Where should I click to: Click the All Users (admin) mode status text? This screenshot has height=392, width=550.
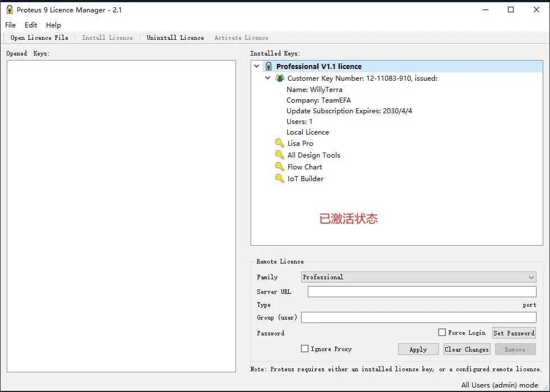click(500, 385)
